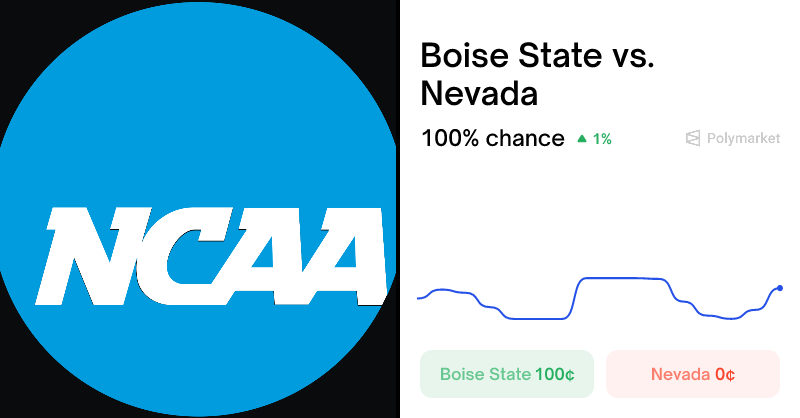The image size is (800, 418).
Task: Click the green 1% change value
Action: pyautogui.click(x=602, y=139)
